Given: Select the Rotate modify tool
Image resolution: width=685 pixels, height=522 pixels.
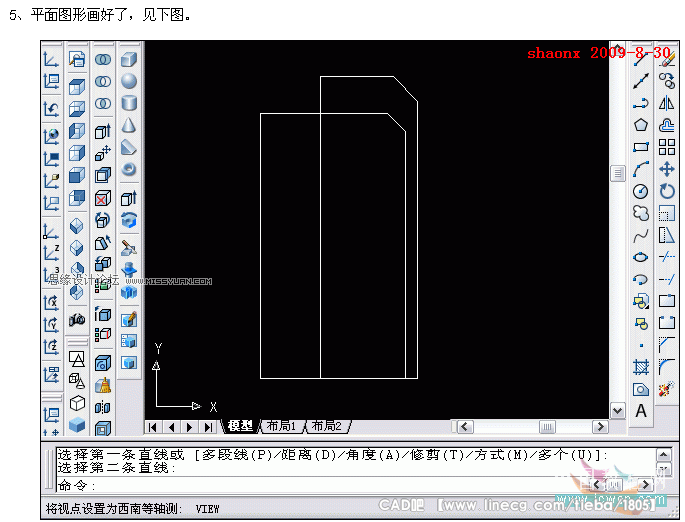Looking at the screenshot, I should click(667, 191).
